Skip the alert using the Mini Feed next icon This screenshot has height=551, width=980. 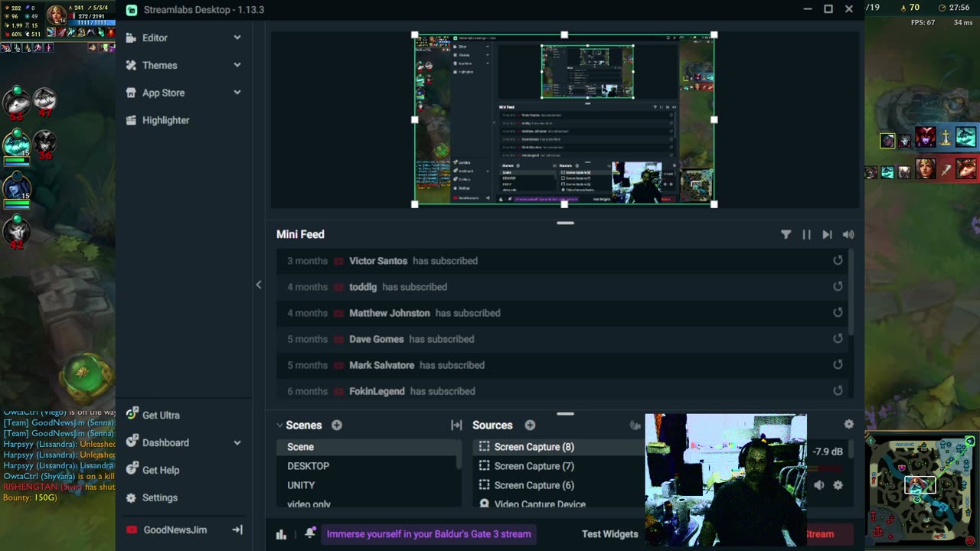pos(827,234)
